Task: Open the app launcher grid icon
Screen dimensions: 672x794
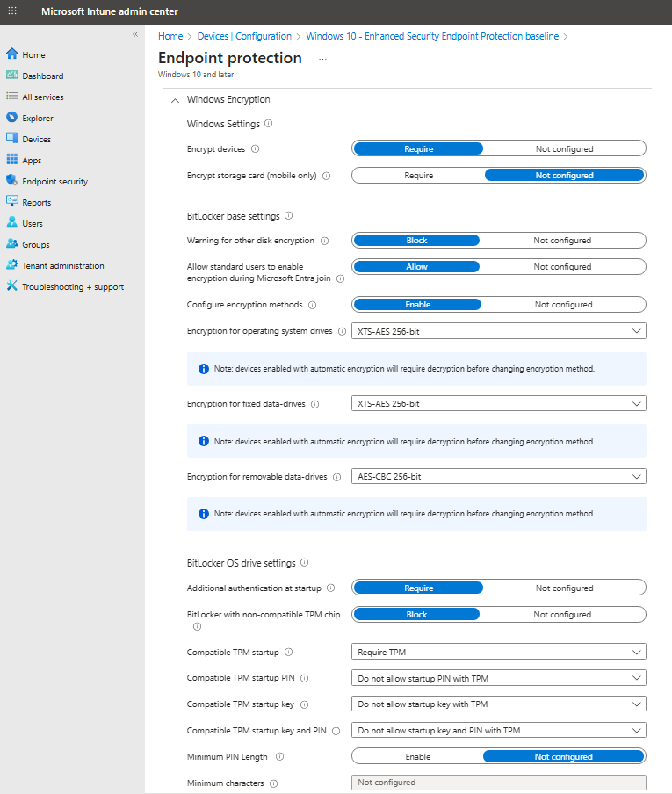Action: click(12, 11)
